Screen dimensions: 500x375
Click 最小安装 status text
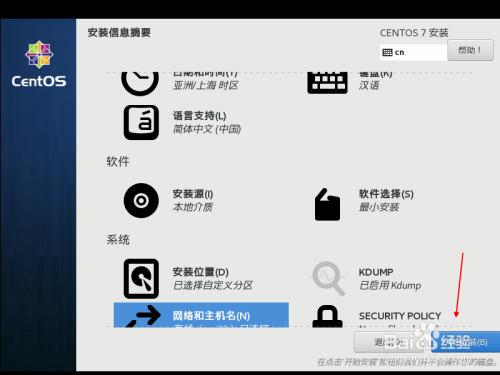coord(379,207)
